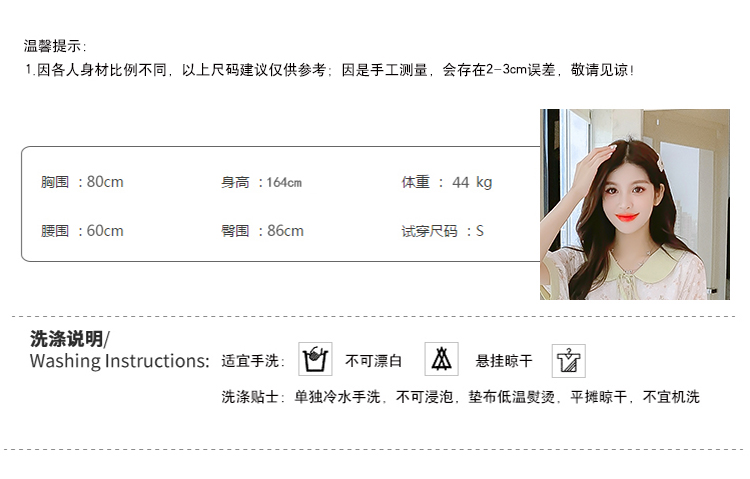Click the Washing Instructions English label

point(120,361)
